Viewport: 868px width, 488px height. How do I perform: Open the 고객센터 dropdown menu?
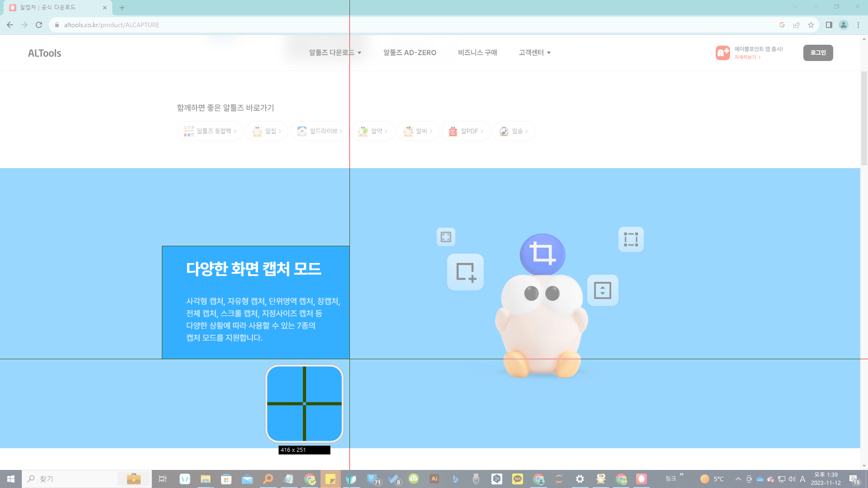click(534, 52)
